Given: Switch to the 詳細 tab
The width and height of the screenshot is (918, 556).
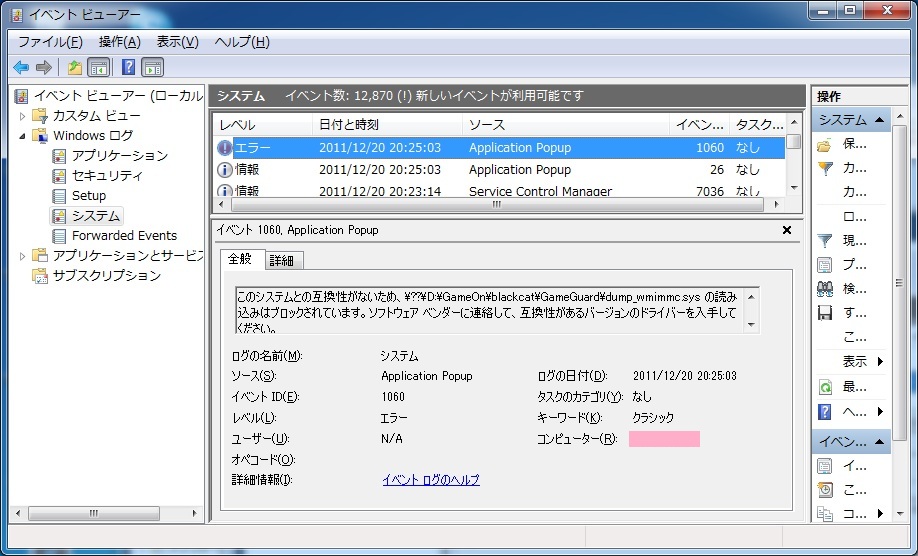Looking at the screenshot, I should pyautogui.click(x=282, y=260).
